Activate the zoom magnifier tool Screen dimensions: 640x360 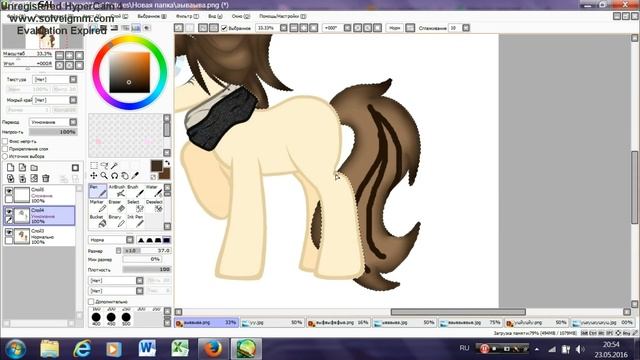pos(104,176)
